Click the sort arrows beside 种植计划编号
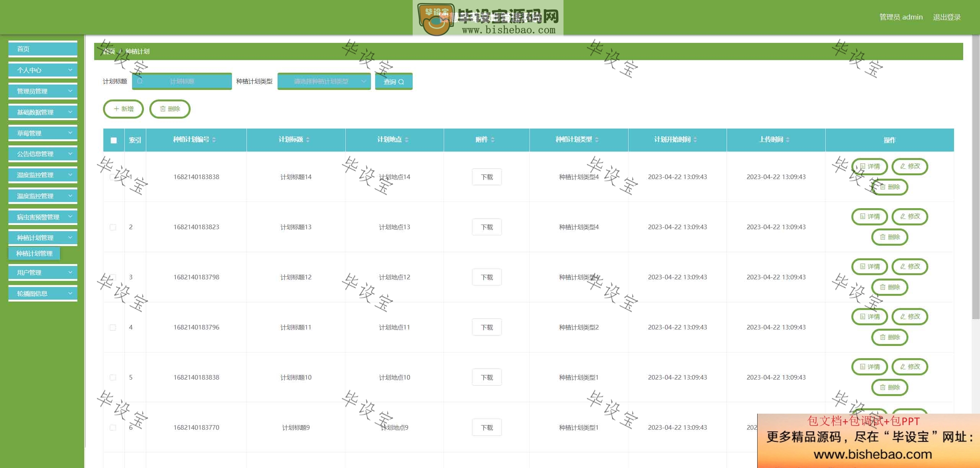Viewport: 980px width, 468px height. coord(214,140)
